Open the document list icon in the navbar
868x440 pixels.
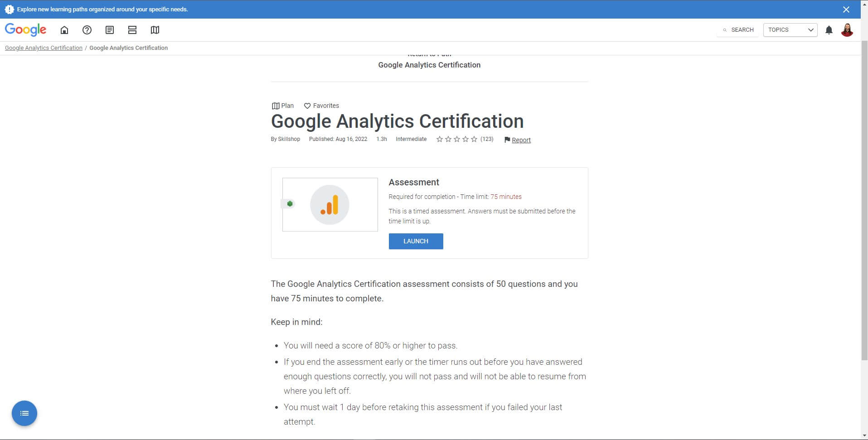pos(110,30)
